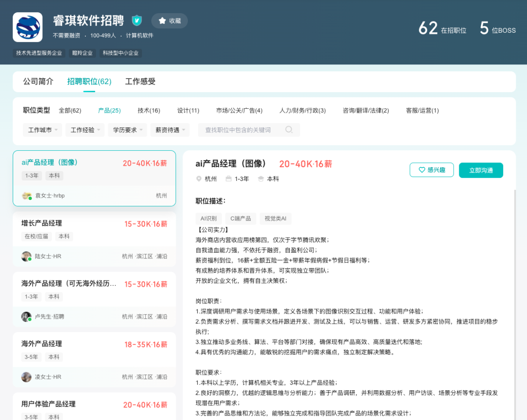Click 卢先生·招聘 recruiter avatar
The width and height of the screenshot is (527, 420).
26,317
